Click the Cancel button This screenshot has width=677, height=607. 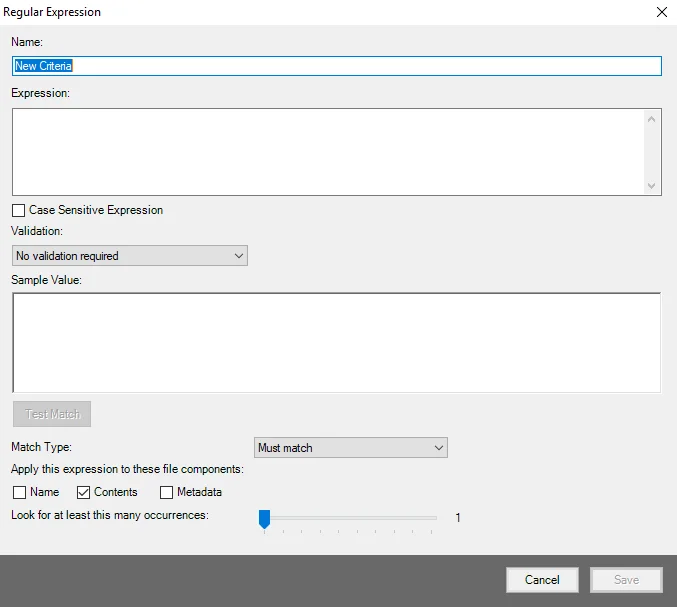pyautogui.click(x=542, y=580)
